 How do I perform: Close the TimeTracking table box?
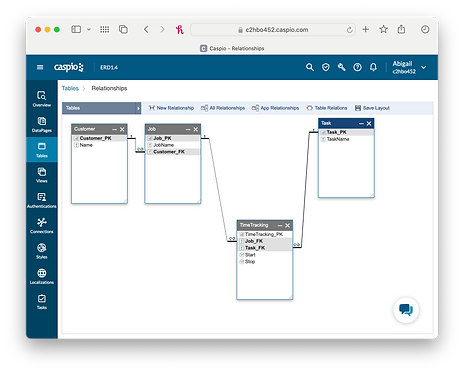[x=288, y=226]
